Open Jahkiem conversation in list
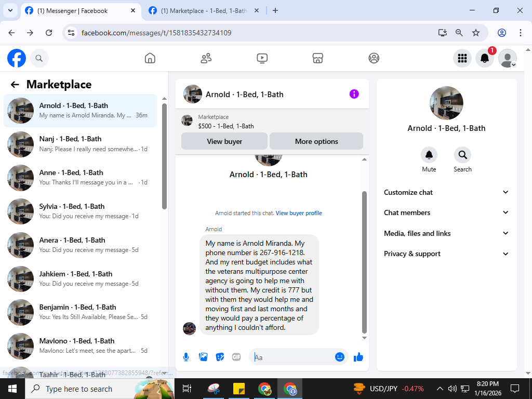532x399 pixels. 81,279
